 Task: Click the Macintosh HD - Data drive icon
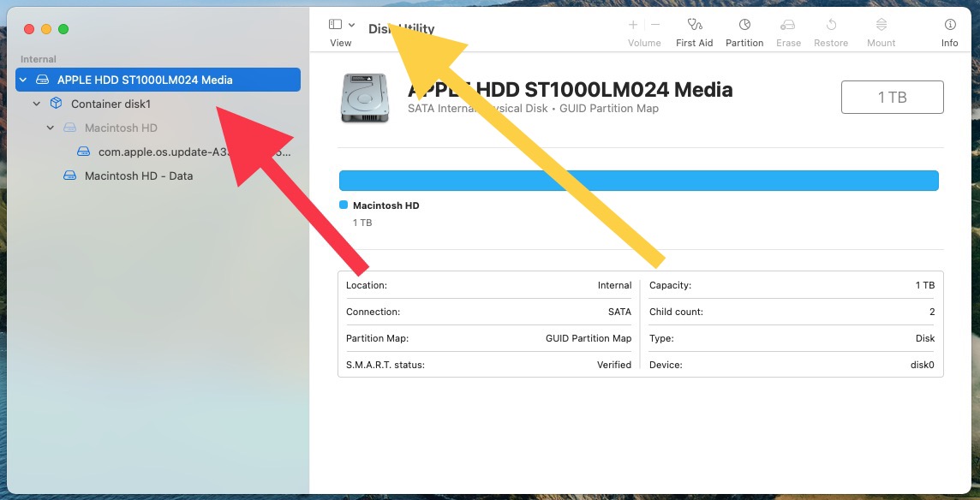pyautogui.click(x=70, y=176)
